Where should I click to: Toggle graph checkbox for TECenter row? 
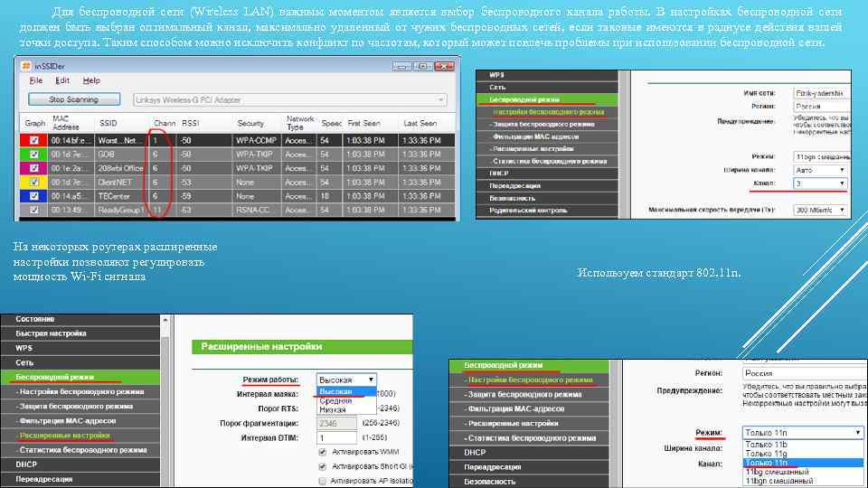[33, 196]
